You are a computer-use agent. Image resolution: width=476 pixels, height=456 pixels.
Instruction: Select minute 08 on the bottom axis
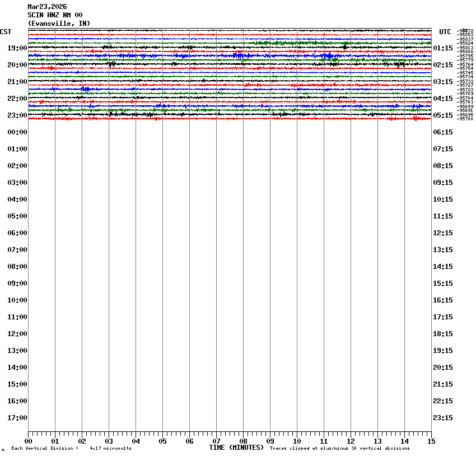(x=243, y=441)
